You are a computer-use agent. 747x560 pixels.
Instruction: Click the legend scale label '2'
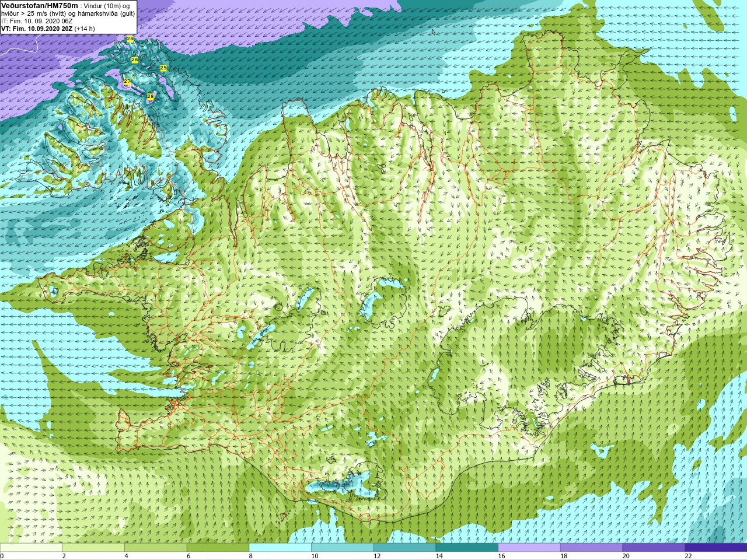coord(64,556)
